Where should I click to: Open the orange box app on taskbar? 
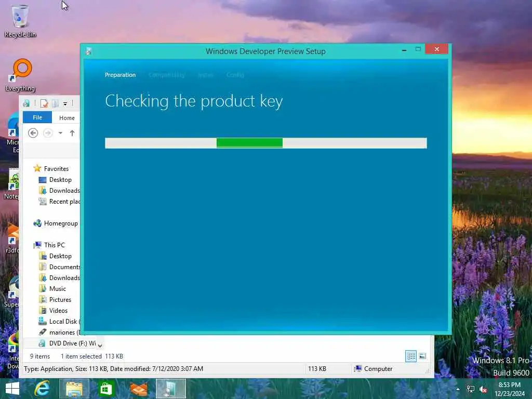click(138, 389)
